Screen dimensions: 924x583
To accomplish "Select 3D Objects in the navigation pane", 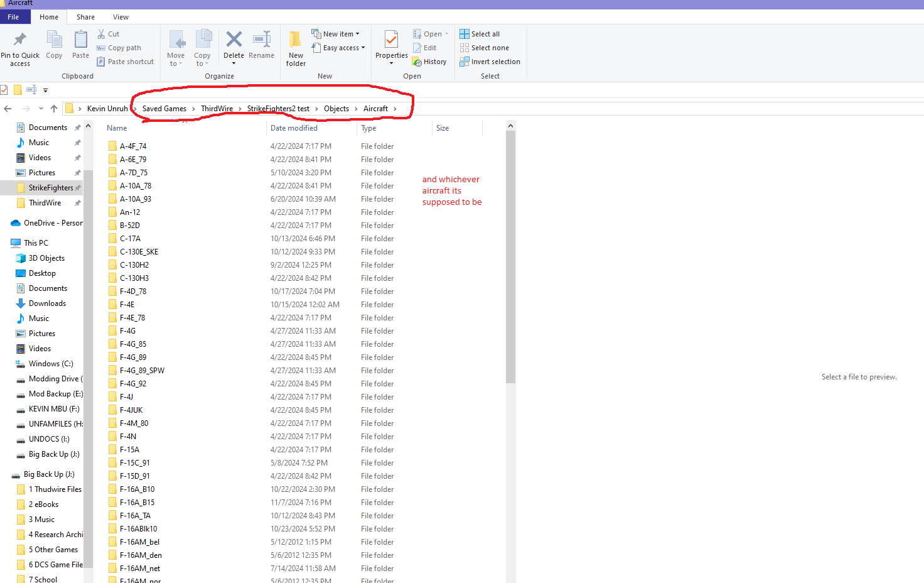I will pos(46,258).
